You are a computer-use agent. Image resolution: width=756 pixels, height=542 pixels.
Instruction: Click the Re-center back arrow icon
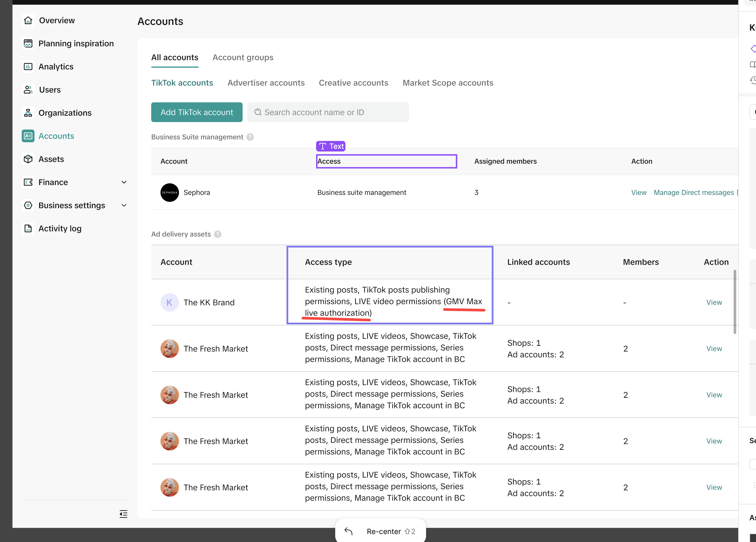pyautogui.click(x=348, y=531)
